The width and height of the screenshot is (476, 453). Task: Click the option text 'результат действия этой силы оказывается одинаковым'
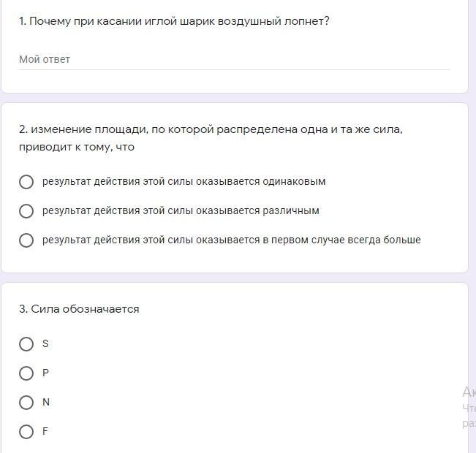coord(184,181)
